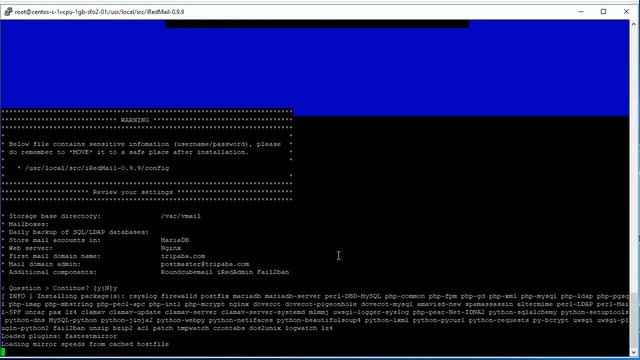Click the MariaDB value

(175, 240)
